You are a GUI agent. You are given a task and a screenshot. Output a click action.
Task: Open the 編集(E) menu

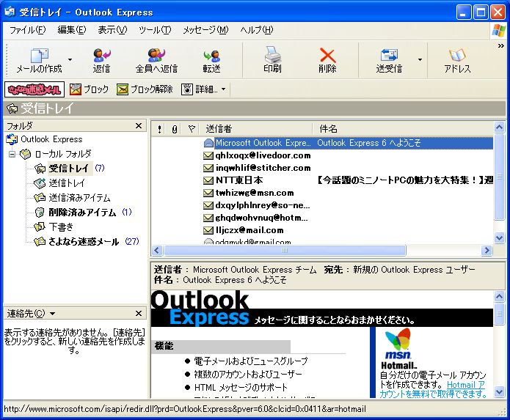72,30
